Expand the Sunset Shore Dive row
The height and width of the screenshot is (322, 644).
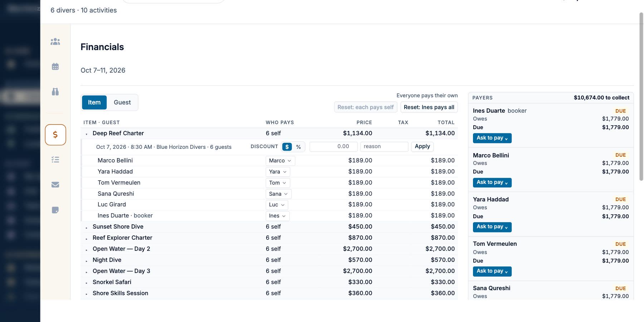point(87,227)
